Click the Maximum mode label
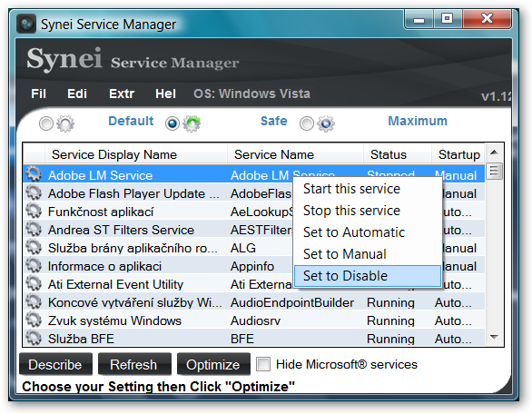Viewport: 532px width, 414px height. 418,121
